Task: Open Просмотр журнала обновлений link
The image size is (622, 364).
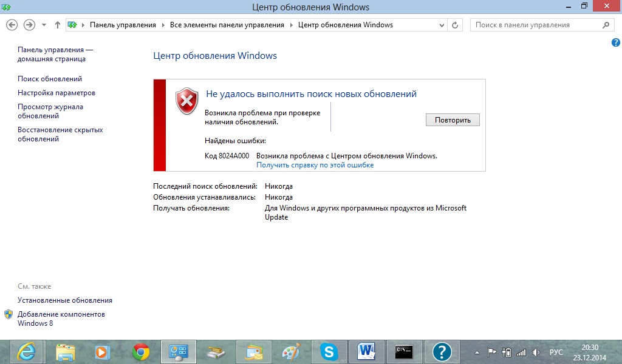Action: pyautogui.click(x=50, y=111)
